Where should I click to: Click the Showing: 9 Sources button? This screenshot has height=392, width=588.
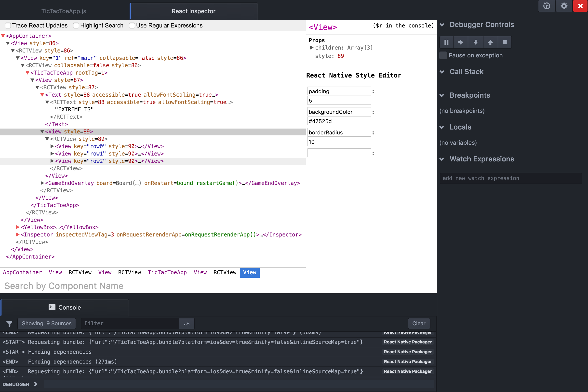tap(47, 324)
